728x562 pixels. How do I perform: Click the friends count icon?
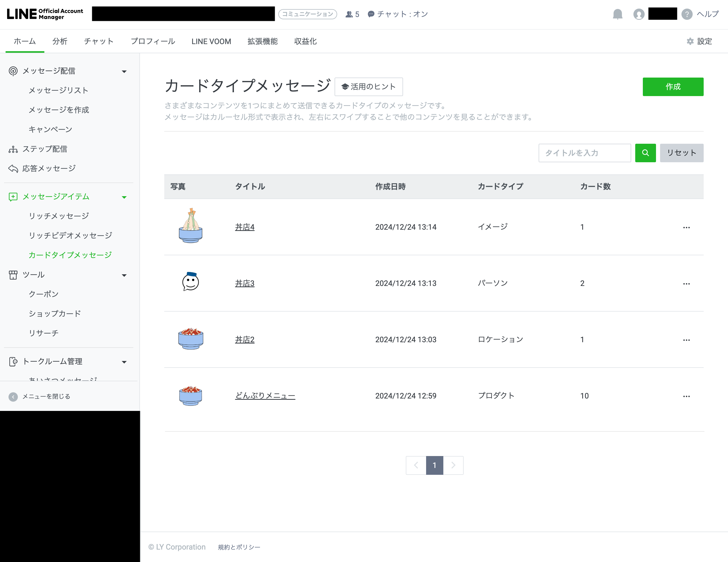pyautogui.click(x=349, y=14)
